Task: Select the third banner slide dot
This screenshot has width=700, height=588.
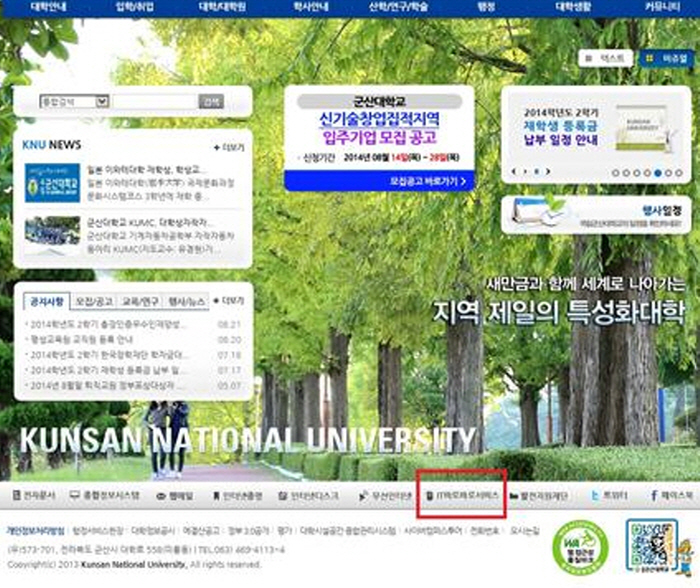Action: click(637, 173)
